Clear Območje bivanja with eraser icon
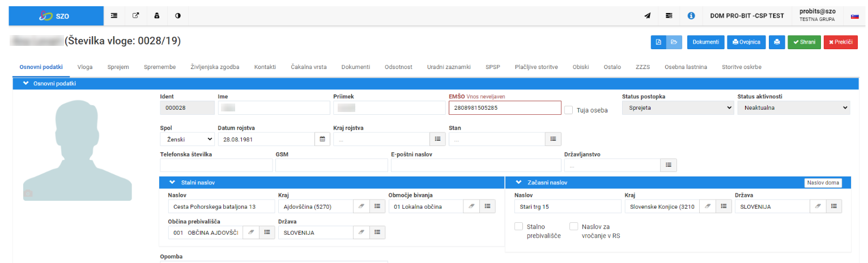 coord(471,206)
